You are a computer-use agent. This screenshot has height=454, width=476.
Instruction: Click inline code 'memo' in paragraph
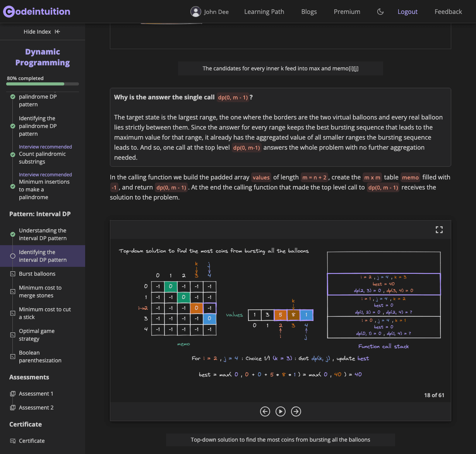[410, 178]
